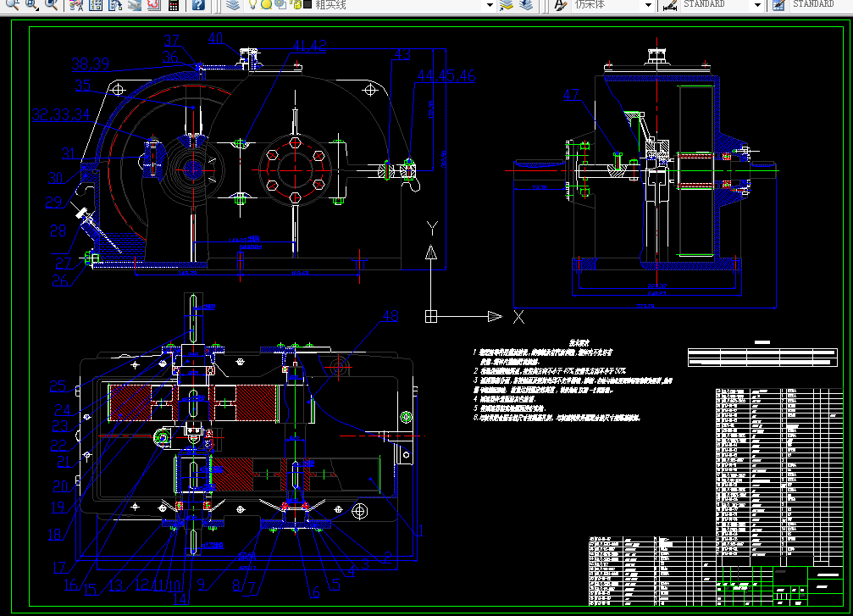The height and width of the screenshot is (616, 853).
Task: Open the Properties palette icon
Action: point(76,5)
